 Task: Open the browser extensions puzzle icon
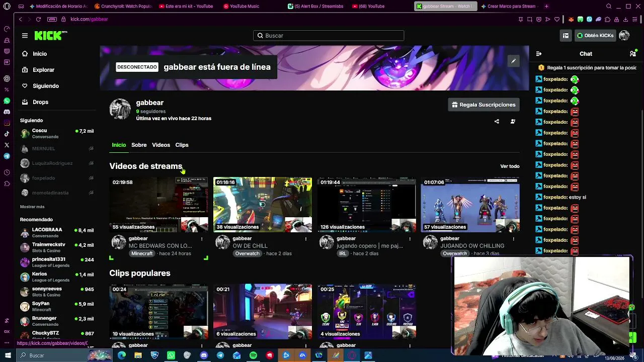(x=608, y=20)
